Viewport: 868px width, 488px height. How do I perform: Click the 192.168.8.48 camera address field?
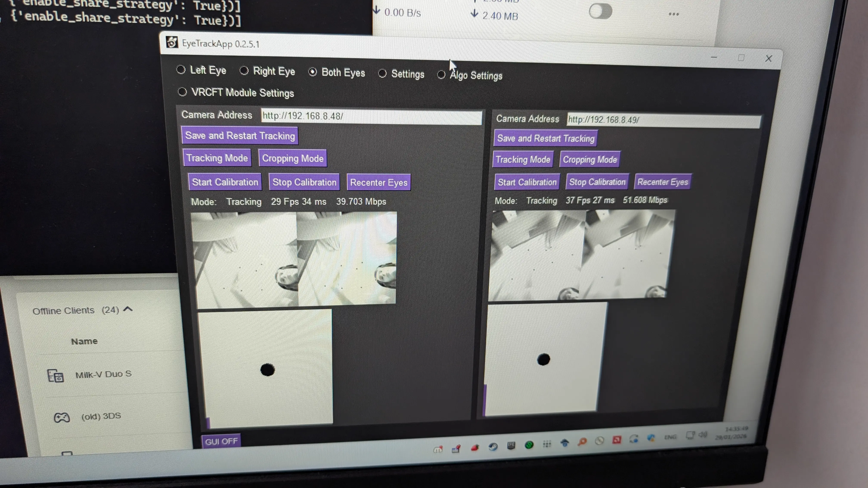[x=371, y=117]
